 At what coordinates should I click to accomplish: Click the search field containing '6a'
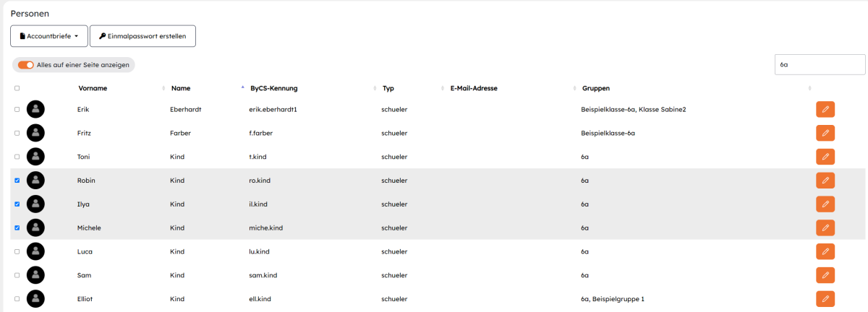[820, 64]
